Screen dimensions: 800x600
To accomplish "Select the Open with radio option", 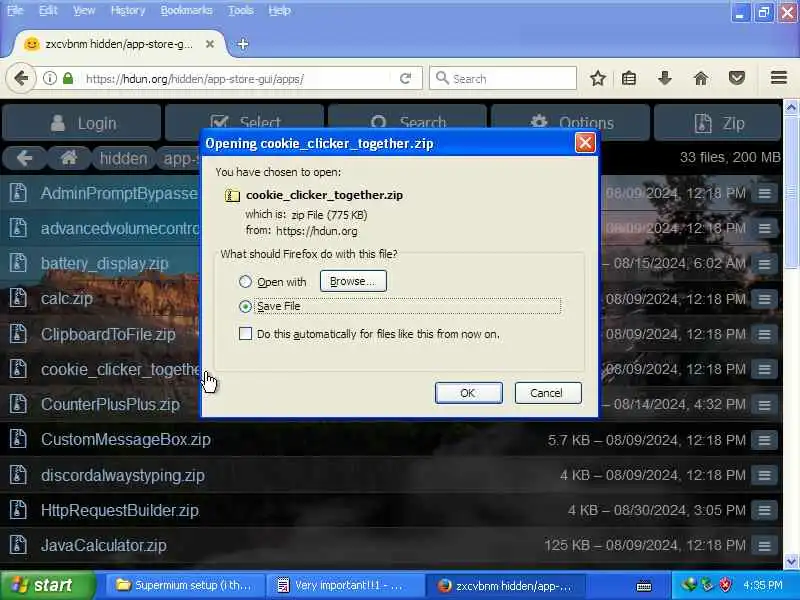I will (245, 282).
